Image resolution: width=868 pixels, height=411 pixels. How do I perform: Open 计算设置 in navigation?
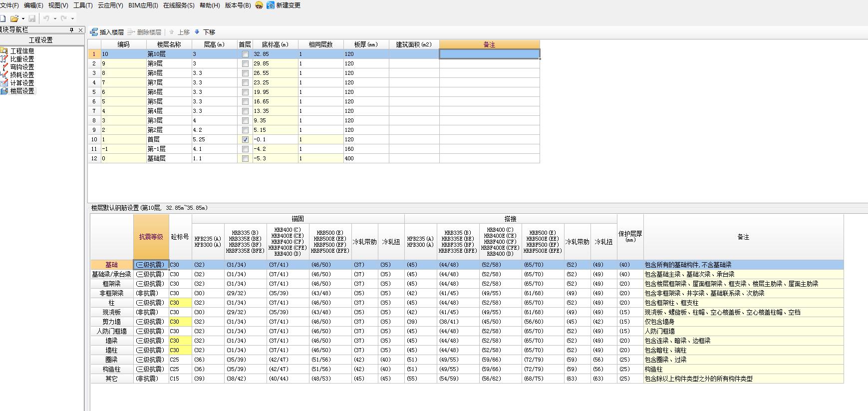pos(18,83)
